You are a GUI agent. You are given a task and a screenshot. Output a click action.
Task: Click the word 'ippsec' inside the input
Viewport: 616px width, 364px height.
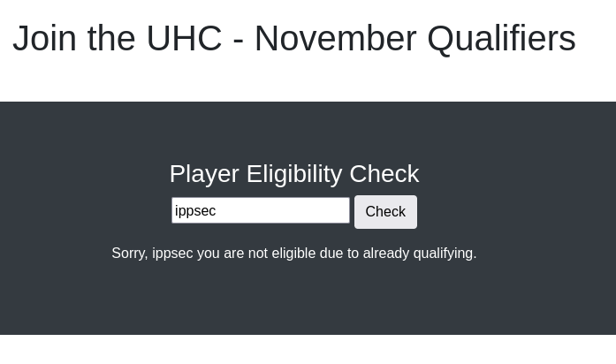click(195, 211)
